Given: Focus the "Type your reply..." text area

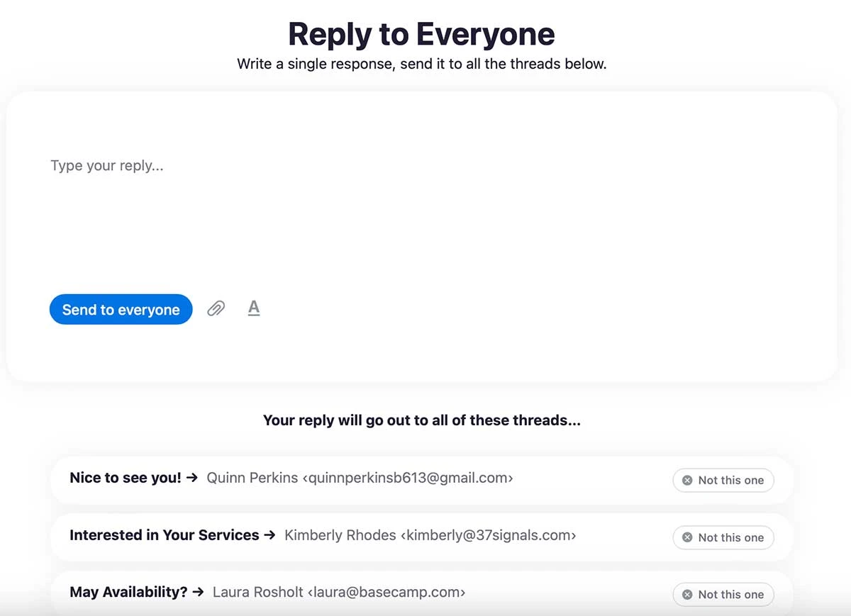Looking at the screenshot, I should [x=422, y=213].
